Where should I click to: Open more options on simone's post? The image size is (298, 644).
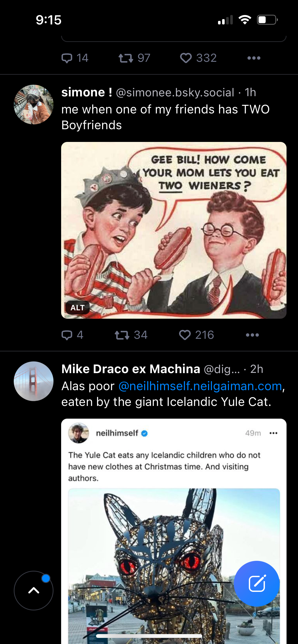[x=252, y=335]
